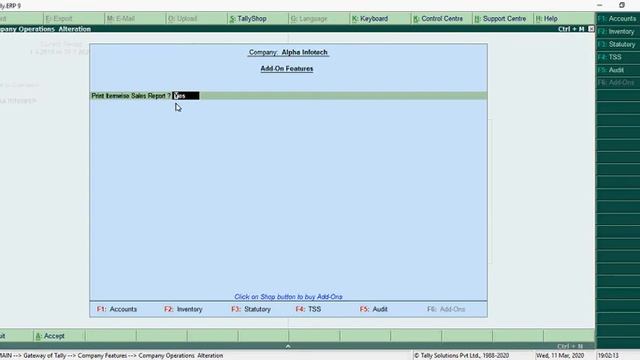640x360 pixels.
Task: Close the Company Operations Alteration screen
Action: tap(591, 29)
